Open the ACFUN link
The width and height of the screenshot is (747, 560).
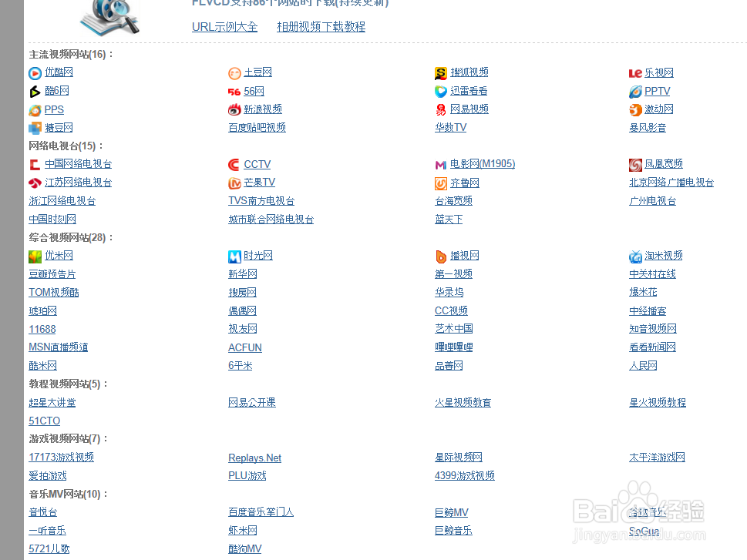point(245,347)
